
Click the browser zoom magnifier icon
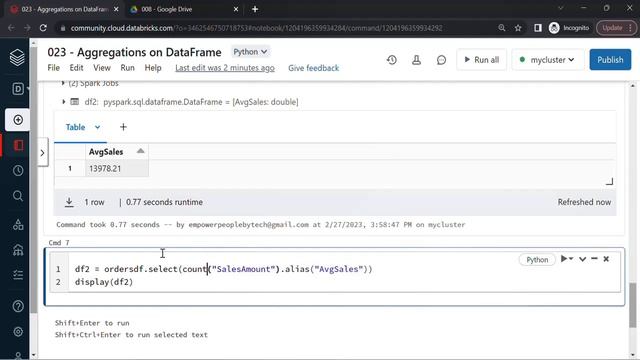coord(502,28)
